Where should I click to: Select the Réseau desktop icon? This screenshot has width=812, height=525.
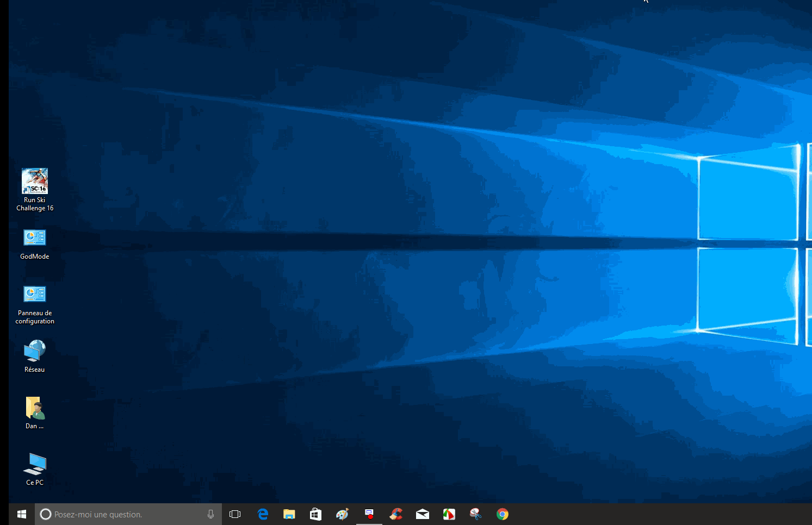tap(35, 357)
